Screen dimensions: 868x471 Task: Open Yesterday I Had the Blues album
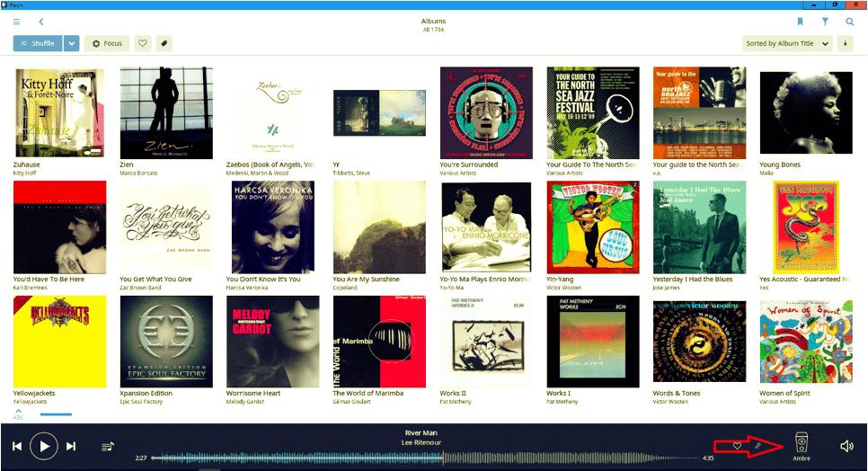(x=699, y=227)
